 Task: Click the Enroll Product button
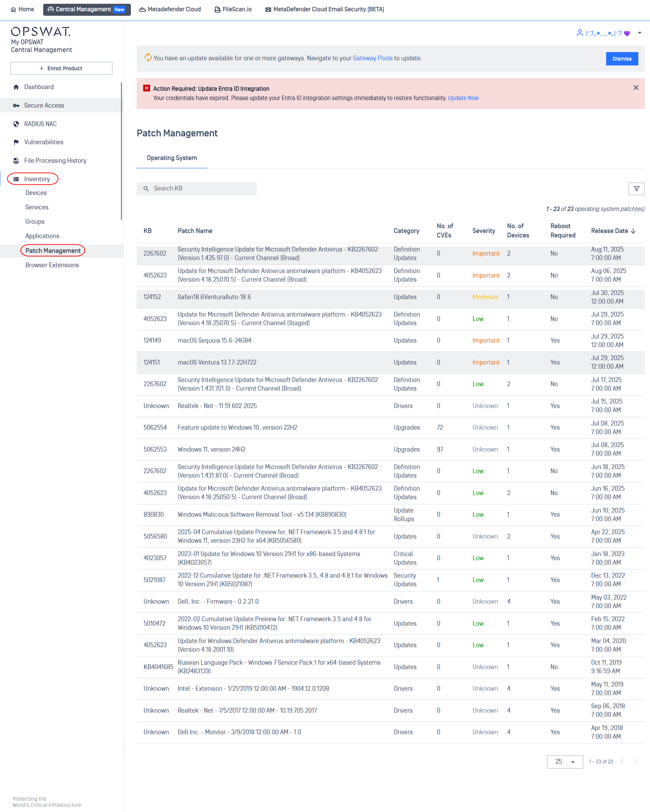61,68
